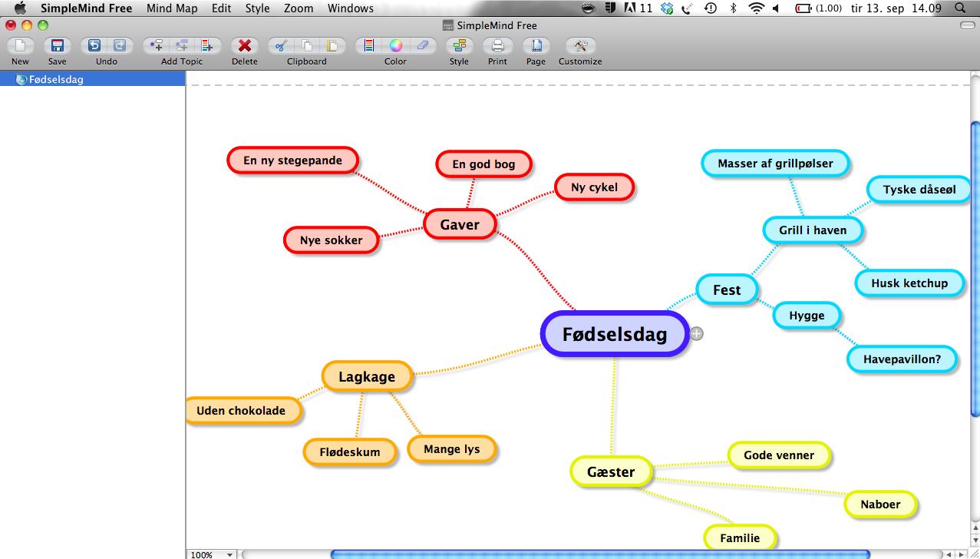
Task: Select Fødselsdag in the sidebar list
Action: click(x=92, y=79)
